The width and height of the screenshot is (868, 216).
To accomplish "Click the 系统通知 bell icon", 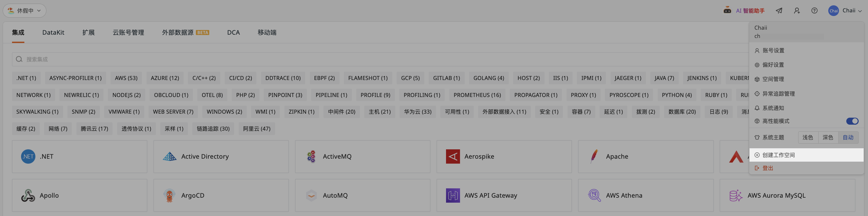I will tap(757, 108).
